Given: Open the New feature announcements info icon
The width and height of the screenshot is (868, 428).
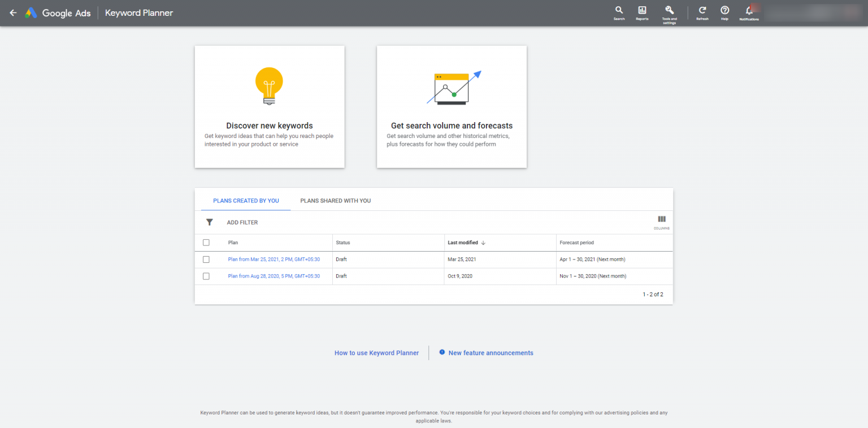Looking at the screenshot, I should point(442,352).
